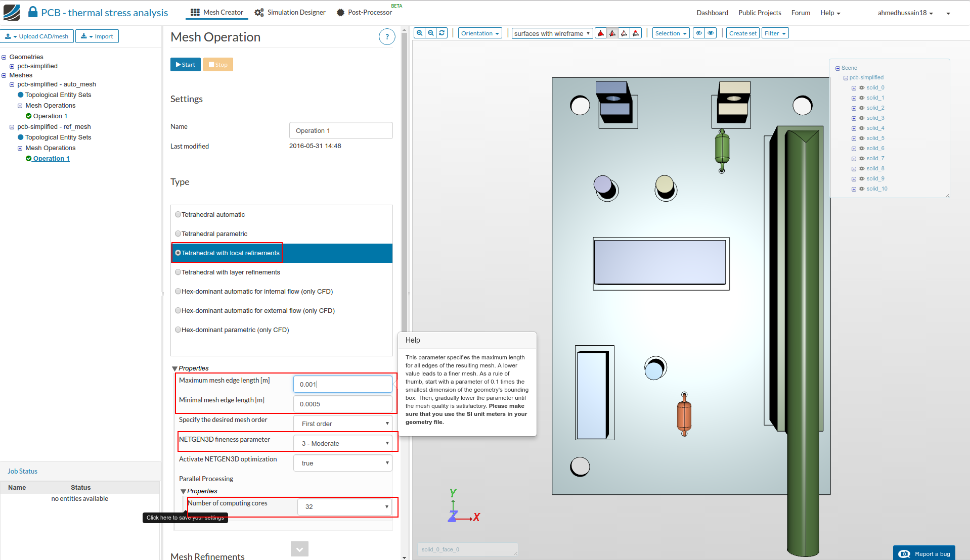
Task: Open the Mesh Operation help question mark
Action: pos(387,37)
